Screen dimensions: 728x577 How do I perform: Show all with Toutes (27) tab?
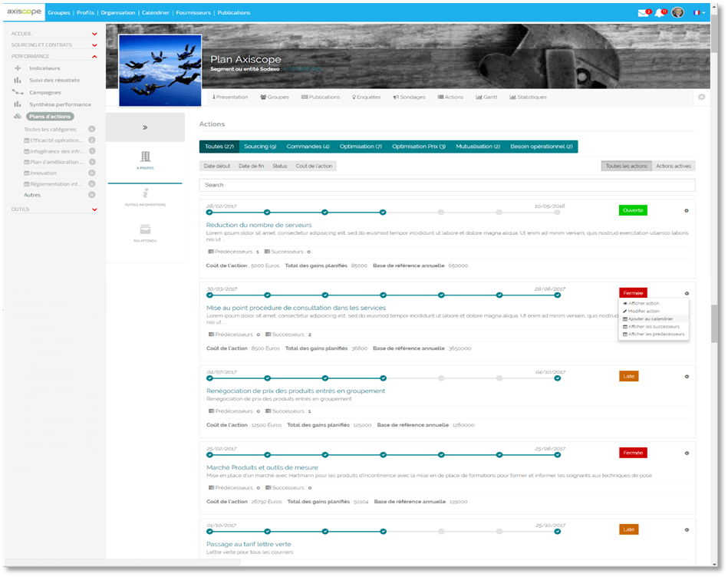click(219, 147)
